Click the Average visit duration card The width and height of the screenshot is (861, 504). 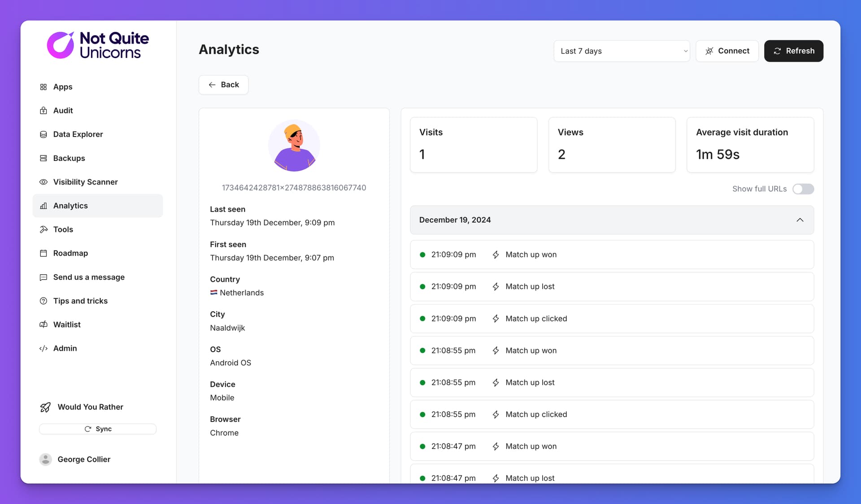coord(750,145)
